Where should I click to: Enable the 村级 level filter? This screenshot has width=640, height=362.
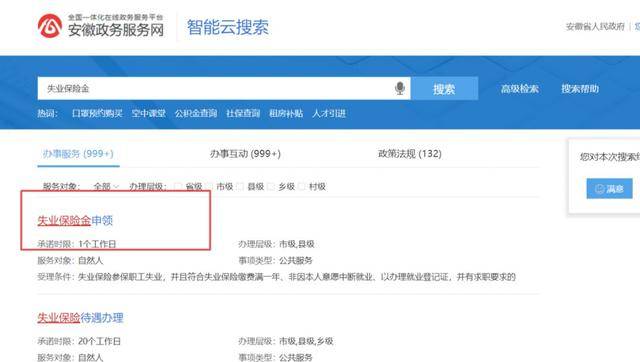[x=302, y=187]
